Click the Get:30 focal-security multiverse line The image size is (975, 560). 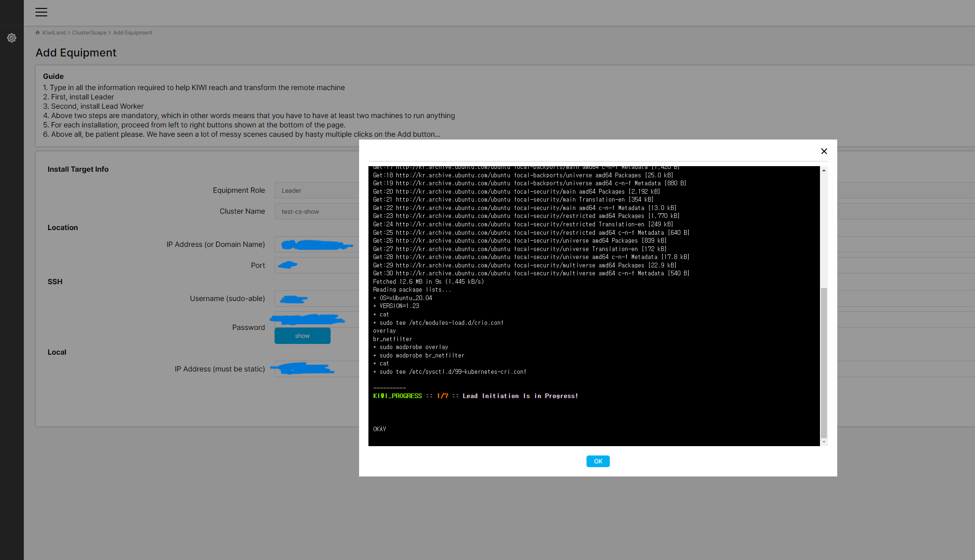click(x=531, y=273)
